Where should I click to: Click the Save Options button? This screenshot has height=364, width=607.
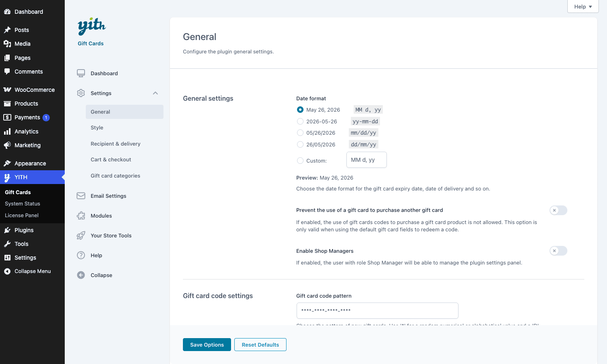[207, 345]
